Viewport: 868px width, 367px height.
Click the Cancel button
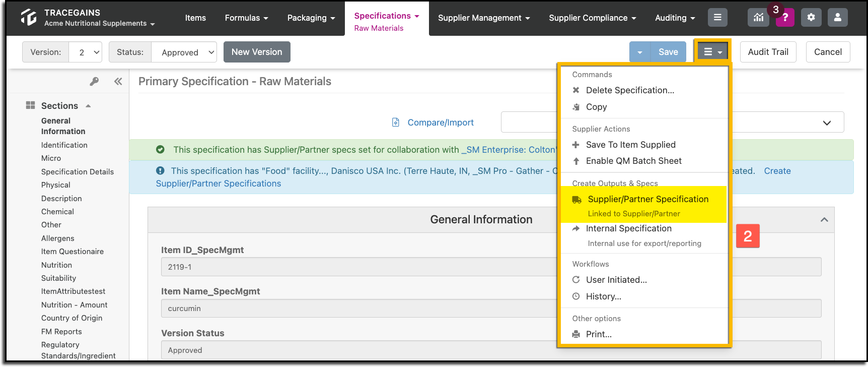[x=828, y=52]
